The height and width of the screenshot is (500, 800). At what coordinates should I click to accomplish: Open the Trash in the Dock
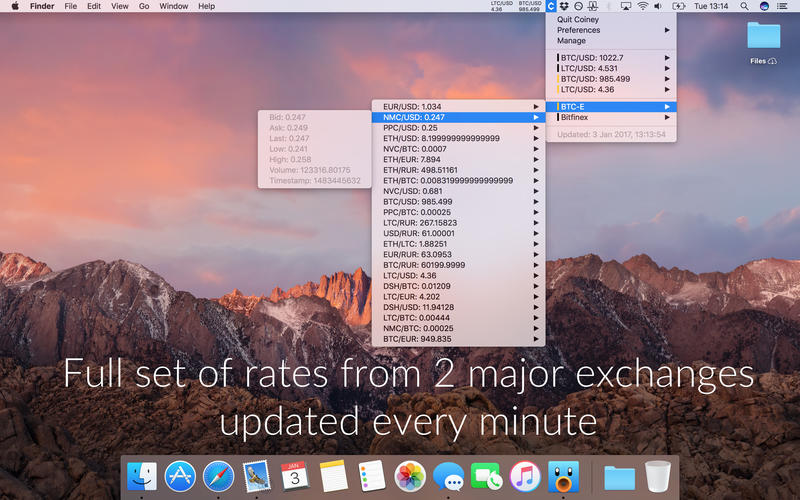click(x=658, y=476)
